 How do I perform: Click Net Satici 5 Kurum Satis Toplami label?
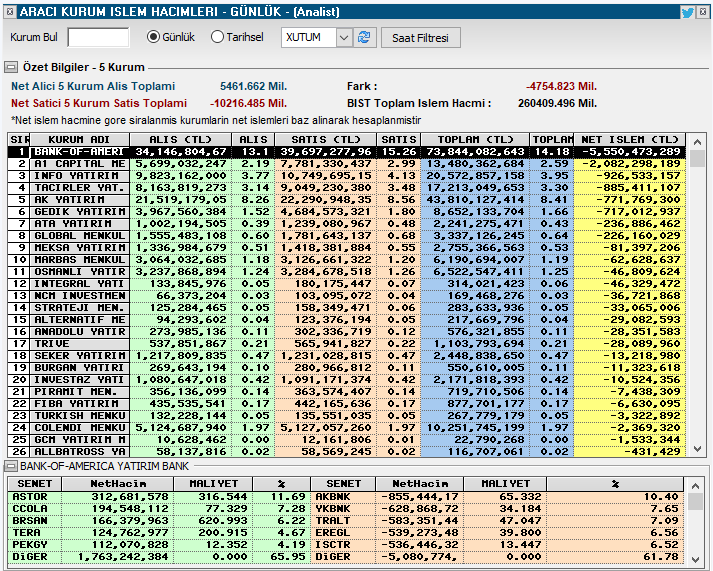(x=99, y=103)
